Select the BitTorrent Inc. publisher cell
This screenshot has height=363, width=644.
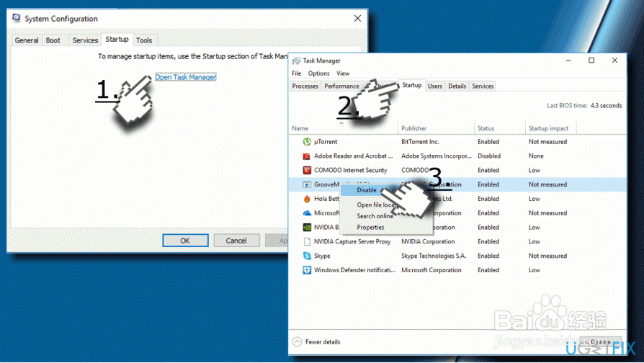coord(420,142)
